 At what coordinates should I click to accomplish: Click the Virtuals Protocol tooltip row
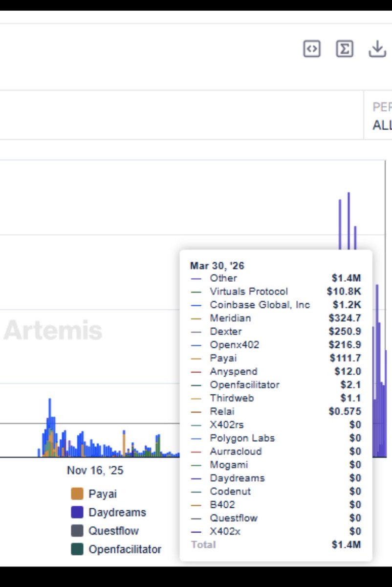click(x=276, y=292)
